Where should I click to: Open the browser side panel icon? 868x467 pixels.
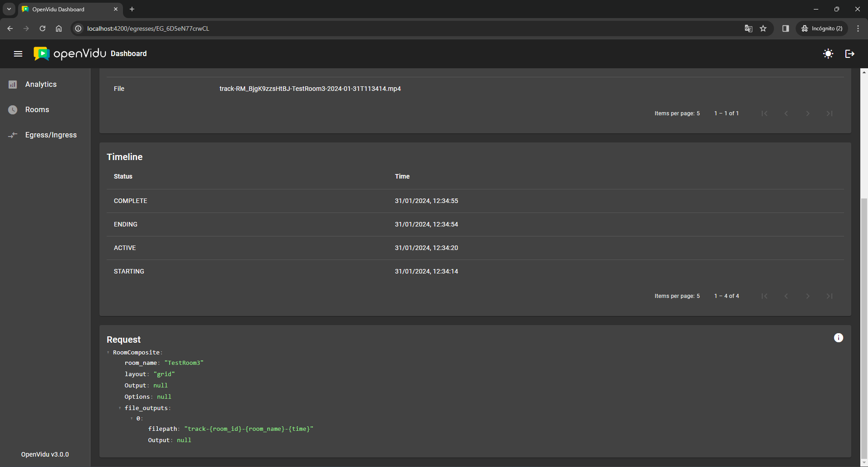[785, 28]
